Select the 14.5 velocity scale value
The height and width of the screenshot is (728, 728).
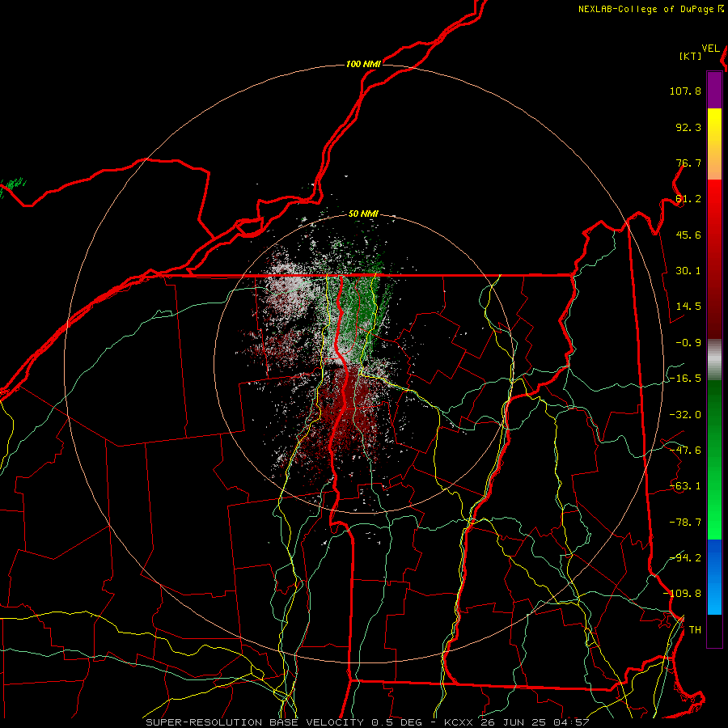pyautogui.click(x=688, y=307)
